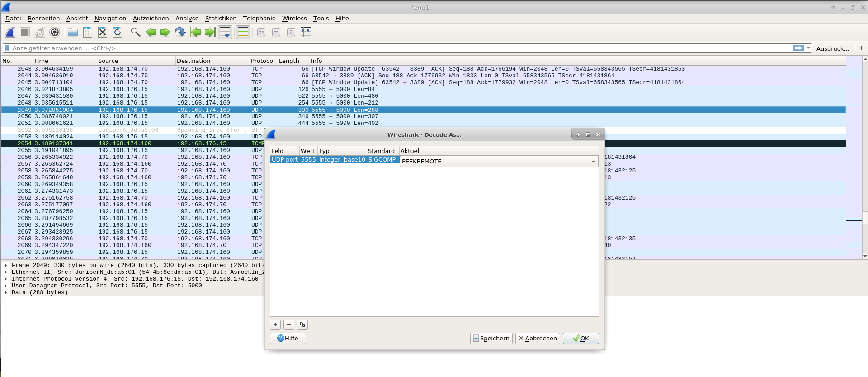Click the Hilfe button in Decode As dialog

(288, 338)
